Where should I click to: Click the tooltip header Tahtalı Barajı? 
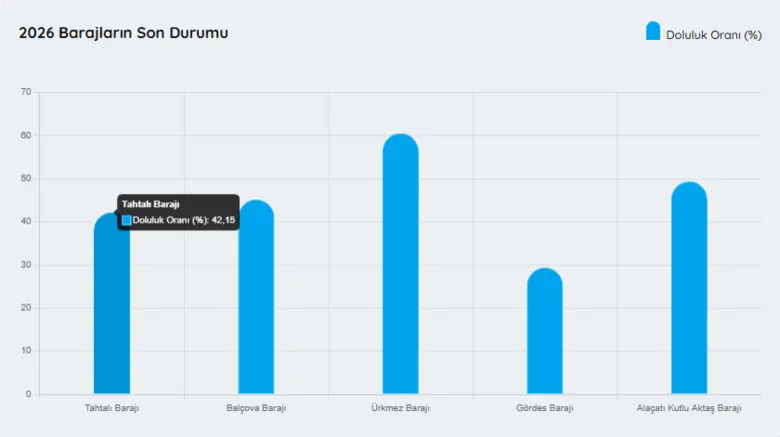150,204
